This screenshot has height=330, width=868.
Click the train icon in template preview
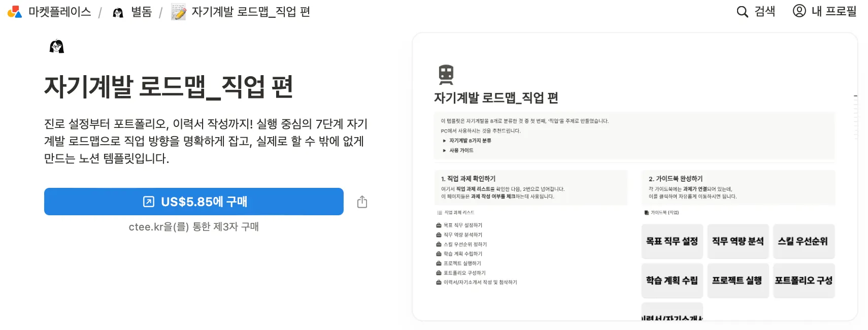pos(446,75)
